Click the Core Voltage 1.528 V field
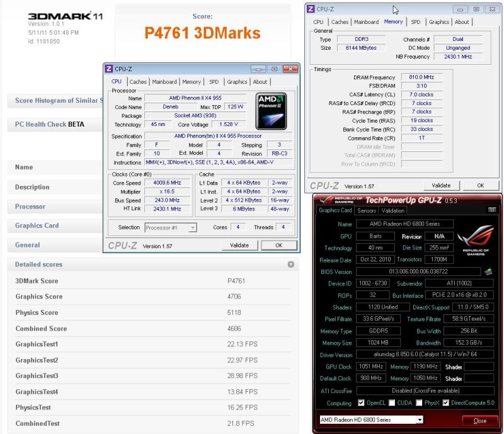 point(229,125)
